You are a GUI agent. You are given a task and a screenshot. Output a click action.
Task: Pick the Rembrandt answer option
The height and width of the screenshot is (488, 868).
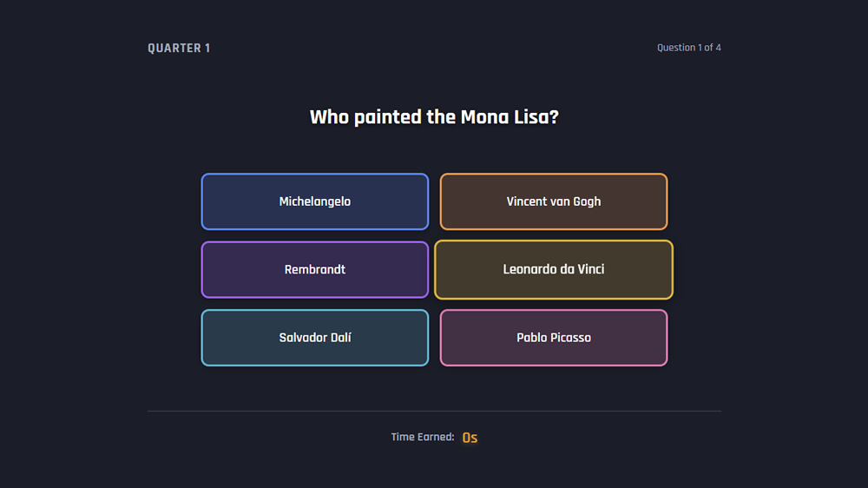coord(314,269)
